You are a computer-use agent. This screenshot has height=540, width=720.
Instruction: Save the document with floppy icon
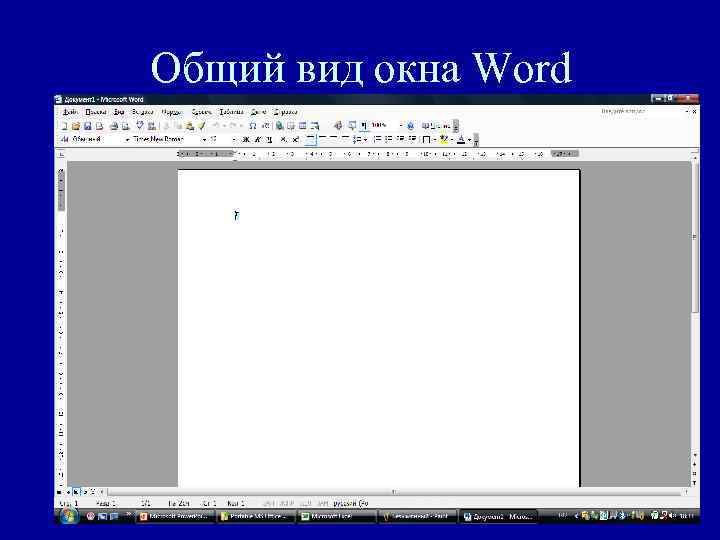click(87, 126)
